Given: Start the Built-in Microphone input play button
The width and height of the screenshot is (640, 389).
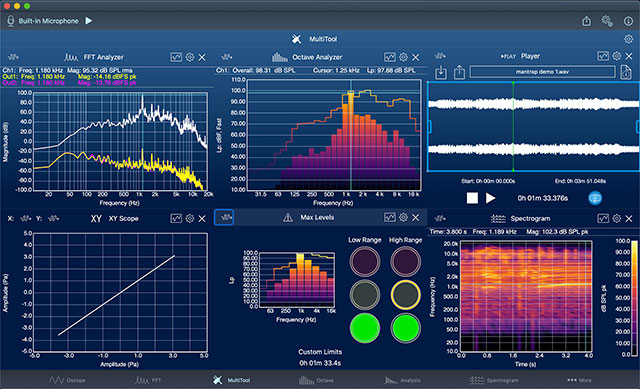Looking at the screenshot, I should point(89,20).
